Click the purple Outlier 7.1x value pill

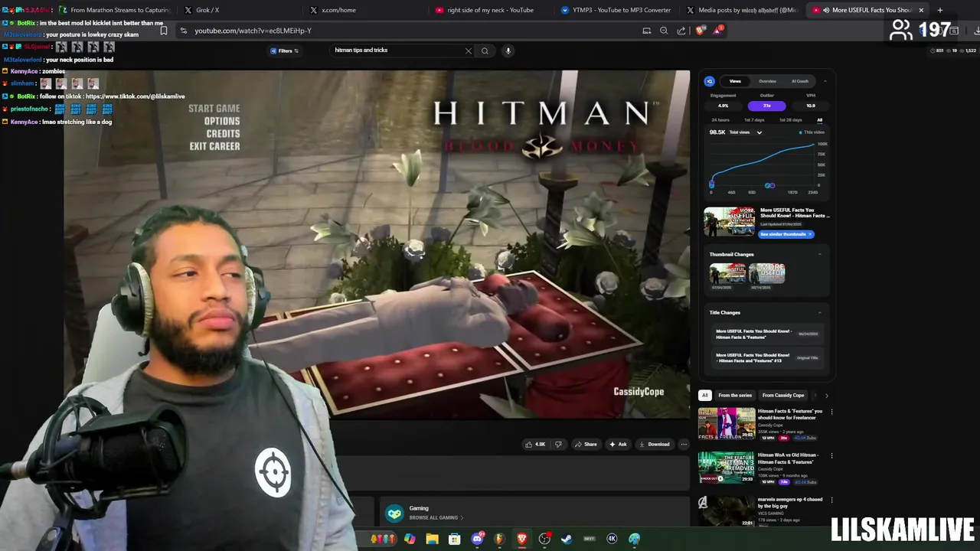(x=766, y=106)
